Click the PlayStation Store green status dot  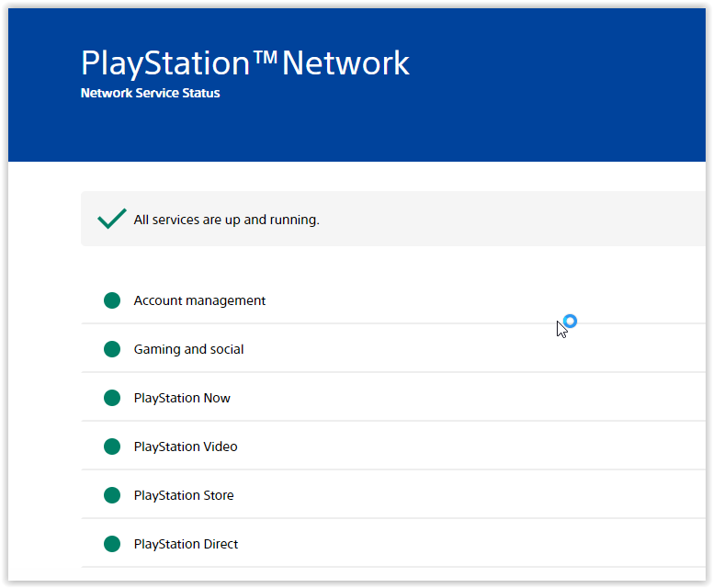112,495
